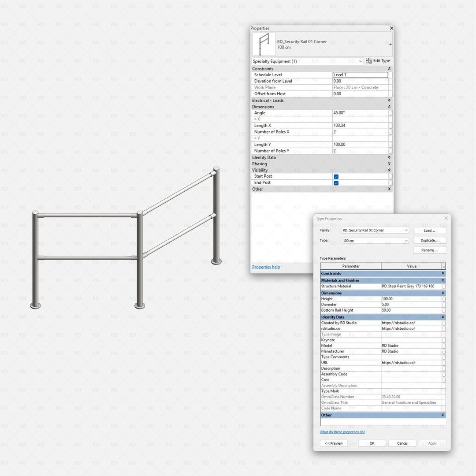Click the associate button beside Angle
The image size is (476, 476).
(x=390, y=113)
